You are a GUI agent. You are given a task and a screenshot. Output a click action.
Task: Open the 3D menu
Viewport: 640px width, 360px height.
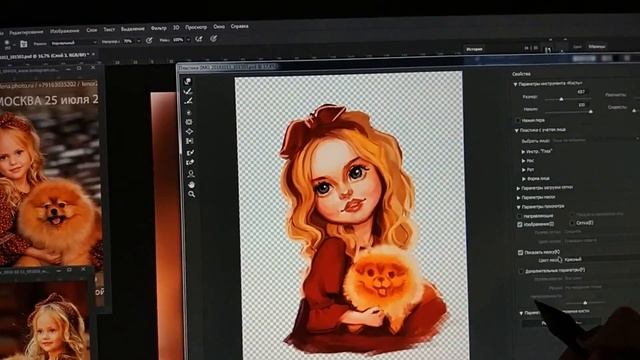tap(176, 28)
